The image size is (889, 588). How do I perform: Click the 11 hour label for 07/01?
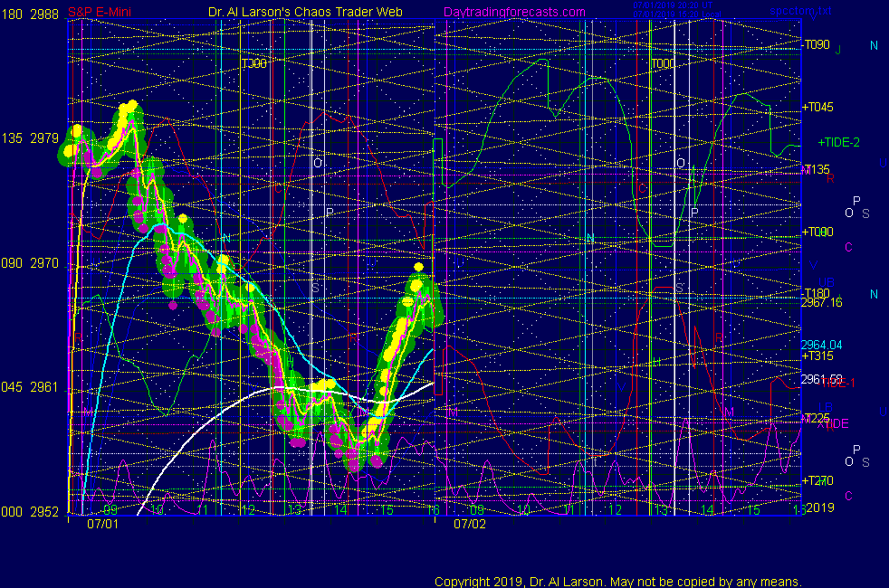pyautogui.click(x=203, y=509)
